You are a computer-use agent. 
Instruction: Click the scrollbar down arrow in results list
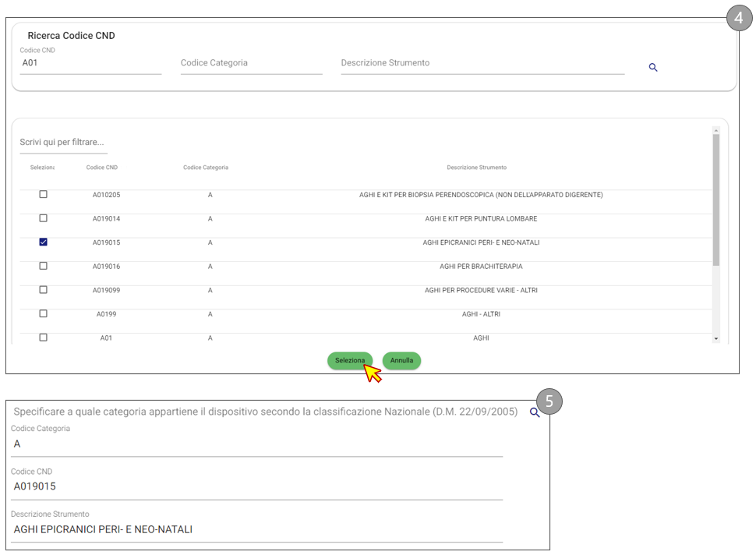point(716,339)
